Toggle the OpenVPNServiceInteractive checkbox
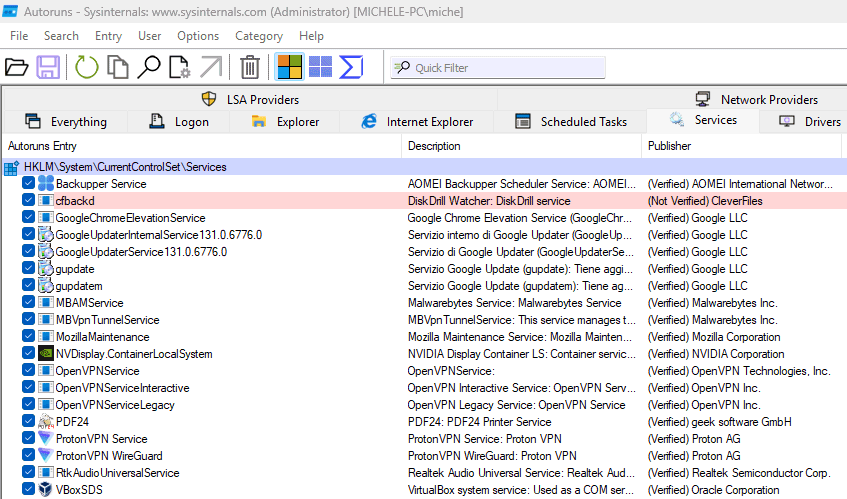 point(29,388)
